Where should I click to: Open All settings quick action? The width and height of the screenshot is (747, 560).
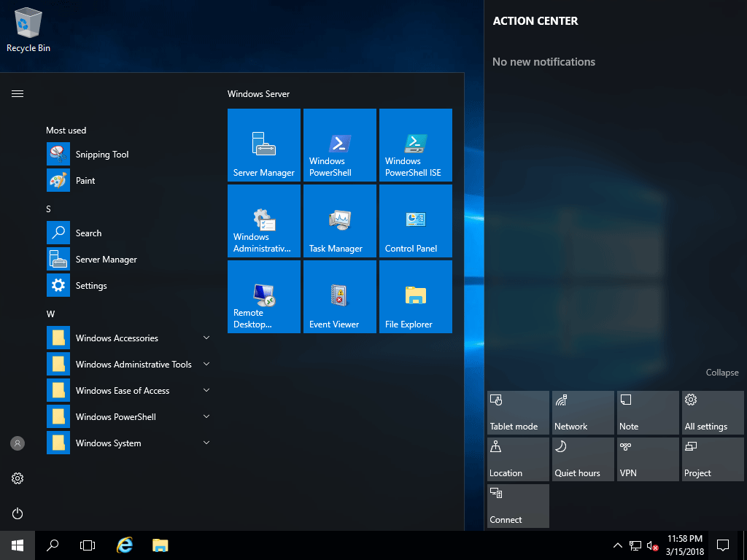click(x=713, y=413)
